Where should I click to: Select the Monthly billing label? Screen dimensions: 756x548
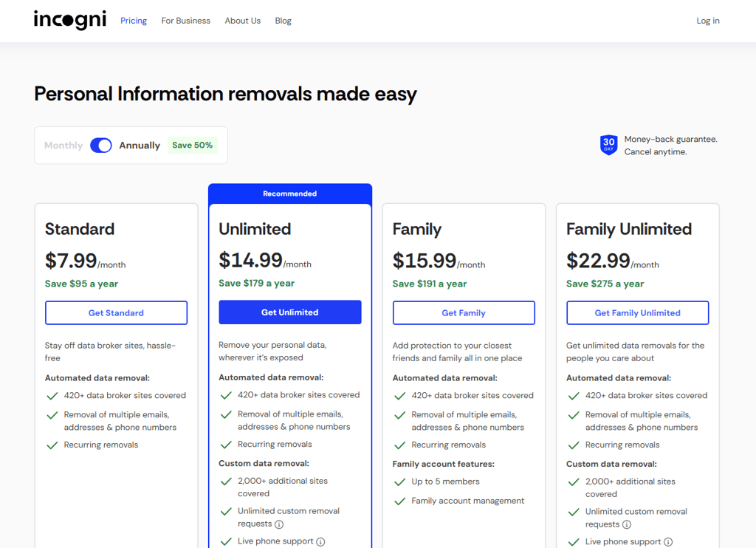click(x=63, y=145)
